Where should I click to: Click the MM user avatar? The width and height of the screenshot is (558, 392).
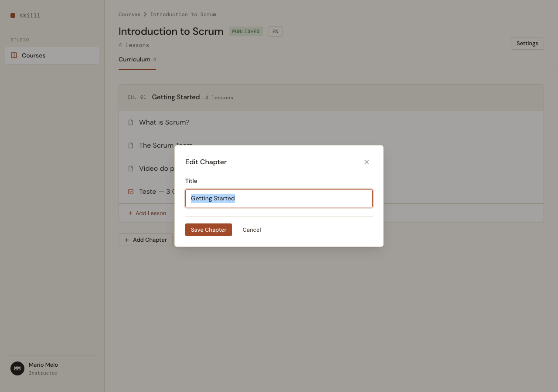[x=17, y=368]
